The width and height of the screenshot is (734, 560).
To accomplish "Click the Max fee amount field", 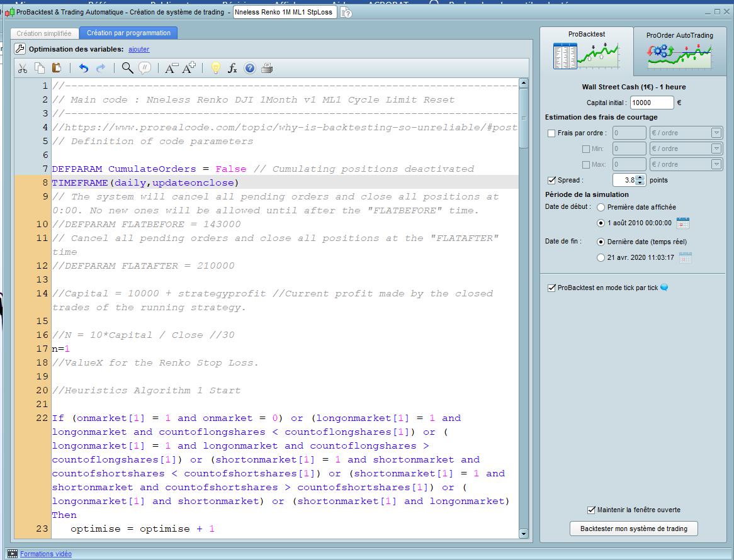I will pos(629,164).
